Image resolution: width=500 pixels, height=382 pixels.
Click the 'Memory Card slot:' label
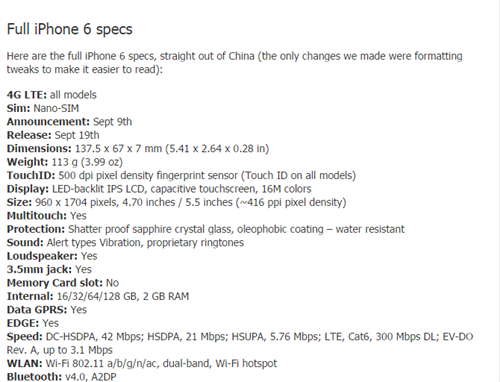(x=55, y=283)
